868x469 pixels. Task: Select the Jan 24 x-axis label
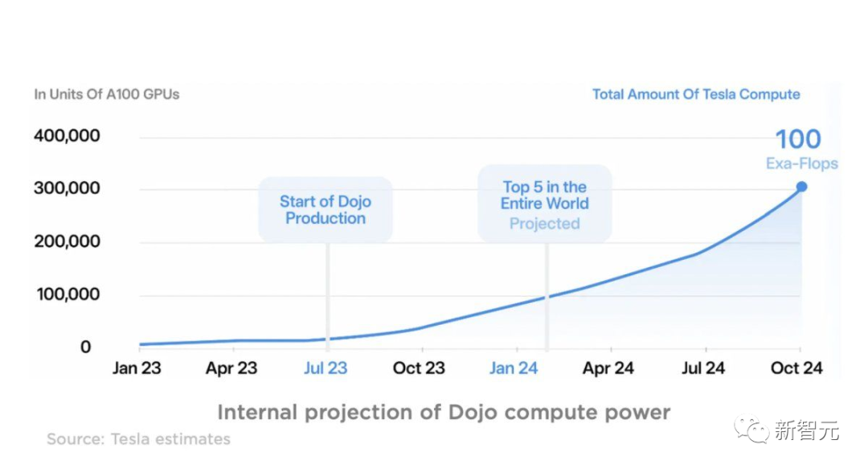coord(514,368)
